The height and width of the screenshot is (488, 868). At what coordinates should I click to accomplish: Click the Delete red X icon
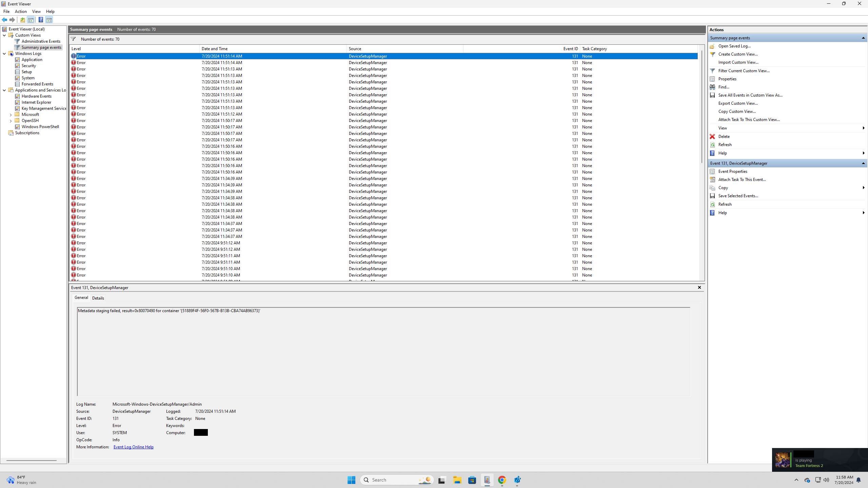coord(712,137)
